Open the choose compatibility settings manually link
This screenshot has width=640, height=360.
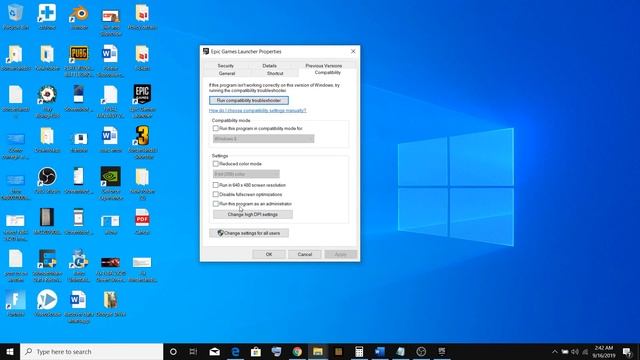(258, 111)
